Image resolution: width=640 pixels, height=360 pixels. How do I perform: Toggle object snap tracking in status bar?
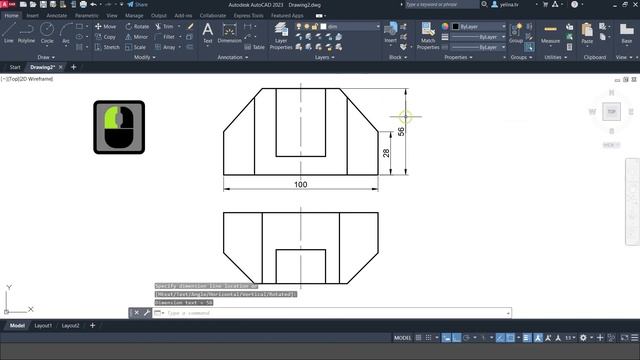[500, 338]
